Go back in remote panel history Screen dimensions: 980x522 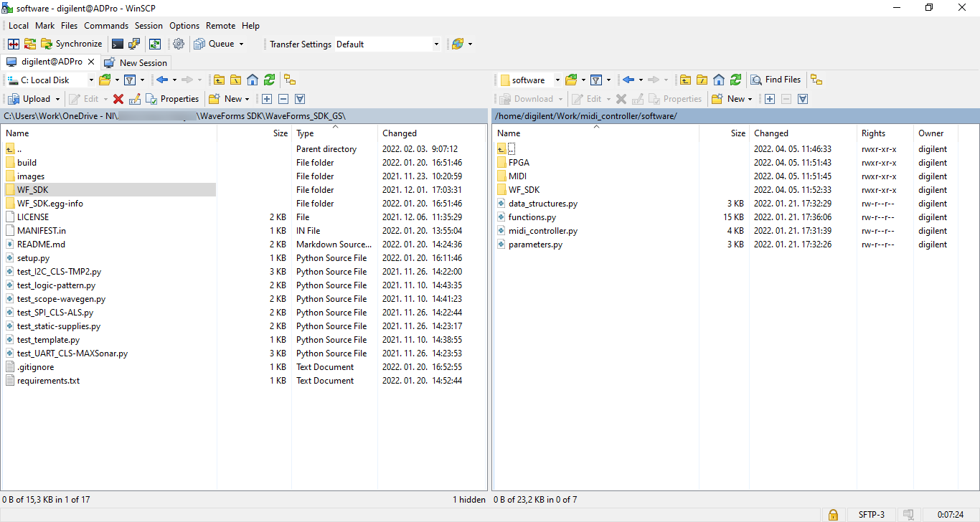coord(628,80)
